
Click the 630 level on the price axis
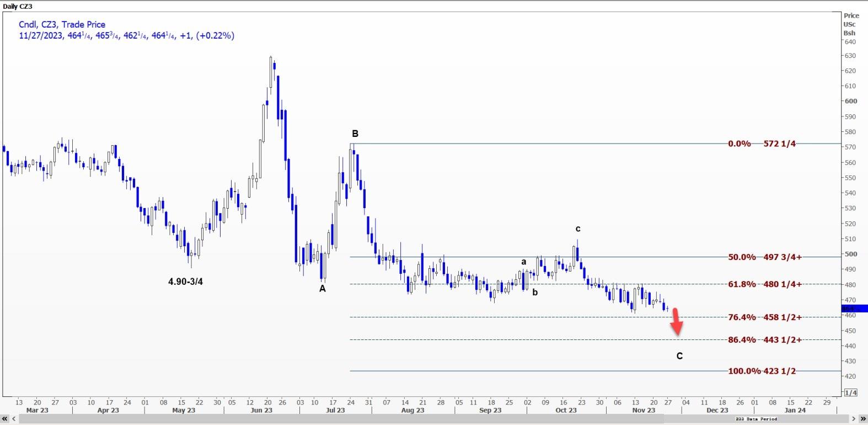click(850, 56)
